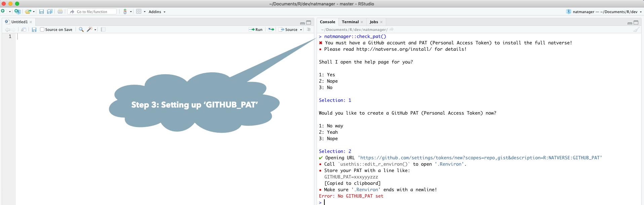Clear console with the broom icon
The width and height of the screenshot is (644, 205).
coord(636,30)
